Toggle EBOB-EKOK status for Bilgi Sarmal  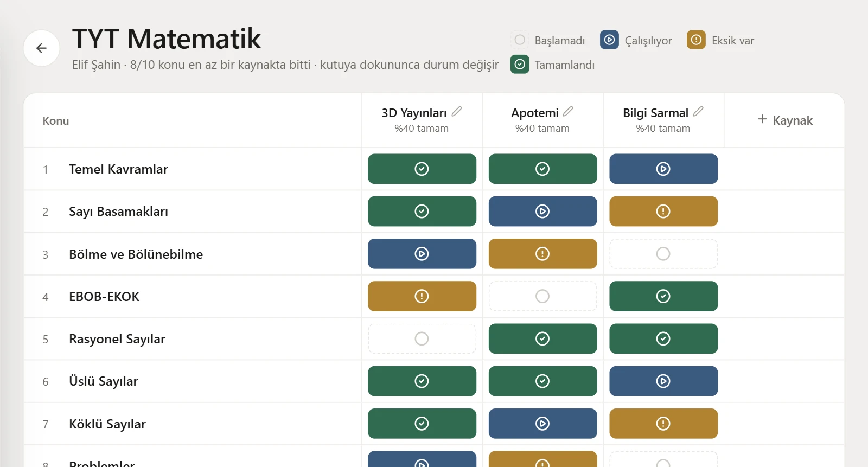point(663,296)
